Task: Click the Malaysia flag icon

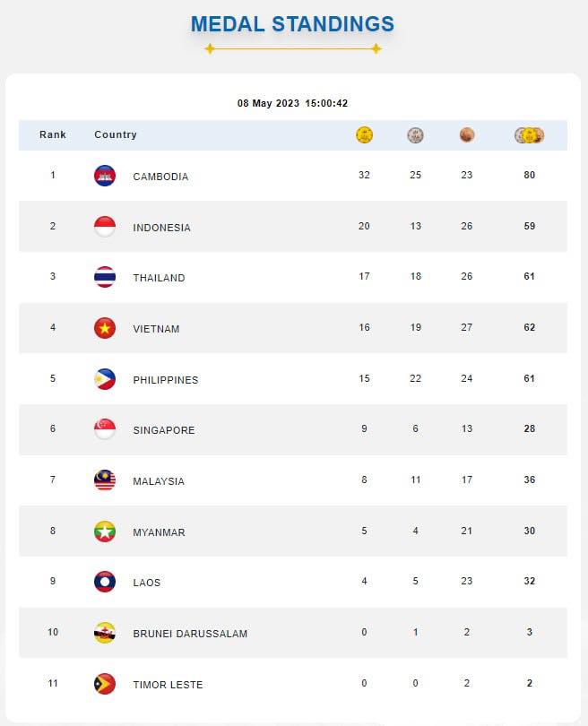Action: [x=105, y=480]
